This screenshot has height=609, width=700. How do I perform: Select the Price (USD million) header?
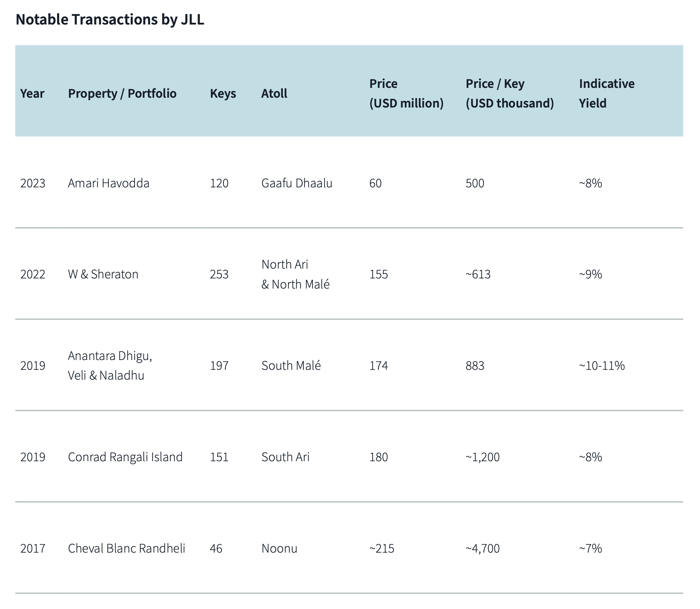pos(406,94)
